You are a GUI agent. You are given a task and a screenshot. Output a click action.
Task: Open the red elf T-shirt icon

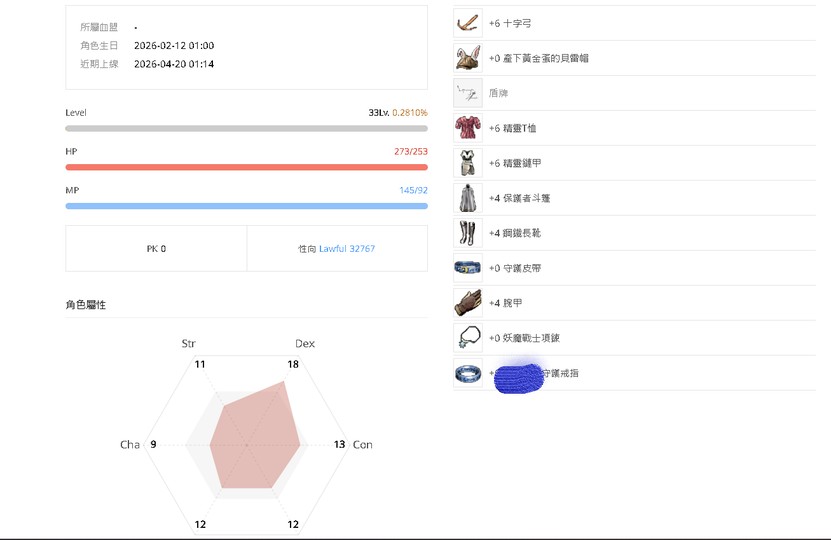(x=468, y=128)
